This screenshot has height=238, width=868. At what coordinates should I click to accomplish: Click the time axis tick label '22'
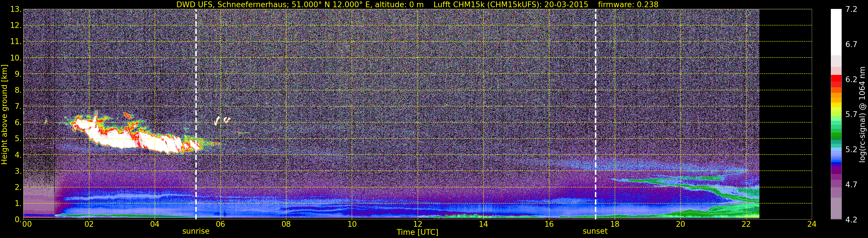pos(746,224)
